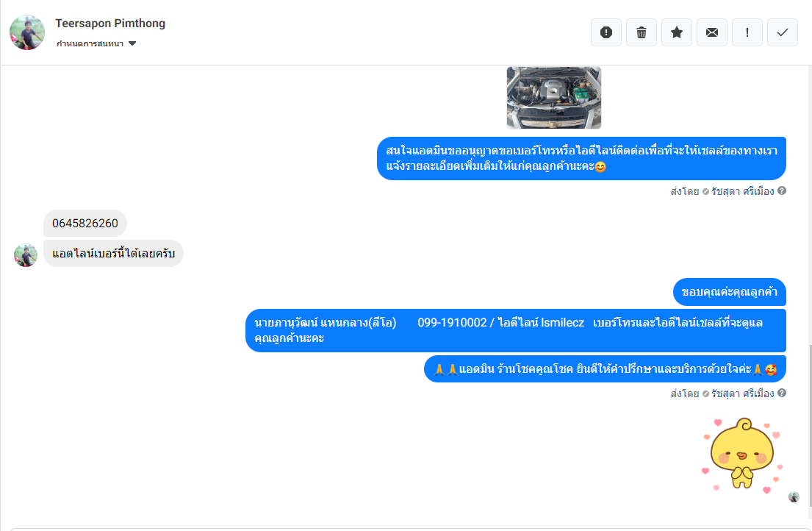The width and height of the screenshot is (812, 531).
Task: Click the small seen-by avatar near sticker
Action: coord(794,497)
